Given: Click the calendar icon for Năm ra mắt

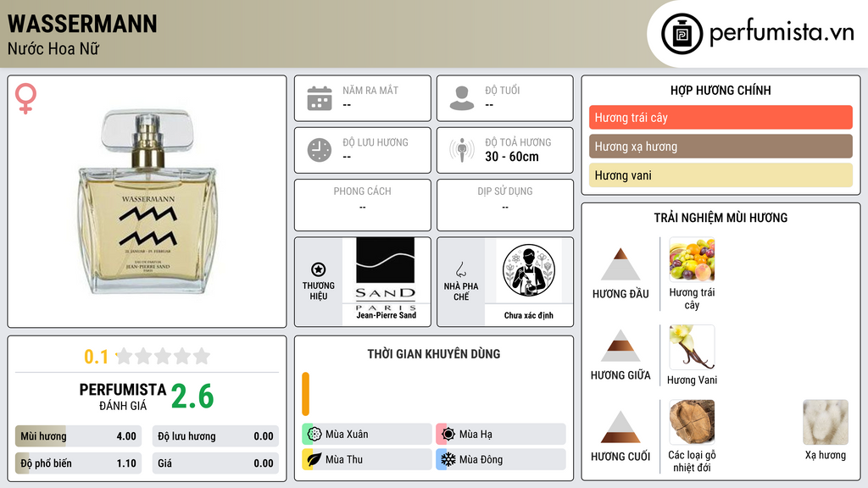Looking at the screenshot, I should pos(320,98).
